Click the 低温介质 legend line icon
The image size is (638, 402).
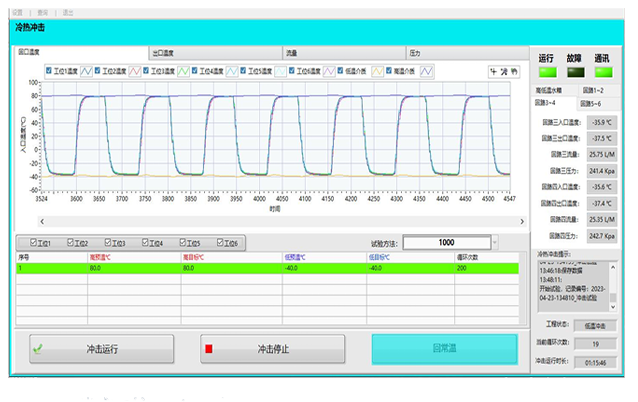[377, 71]
